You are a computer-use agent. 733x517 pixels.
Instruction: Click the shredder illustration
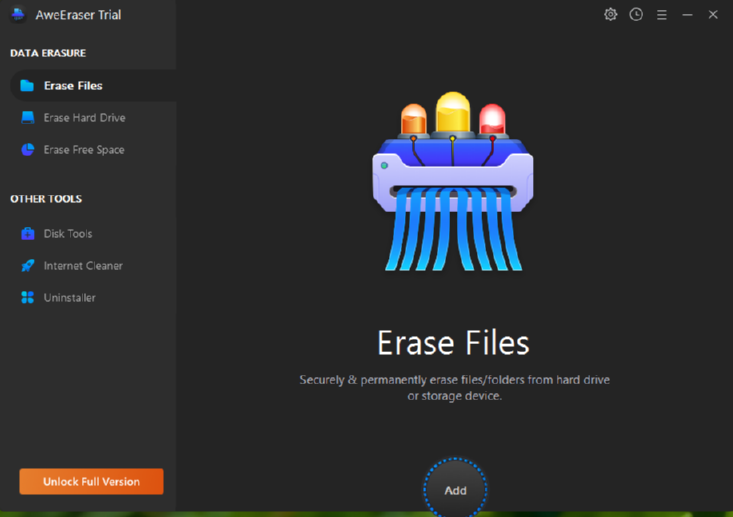pos(453,181)
